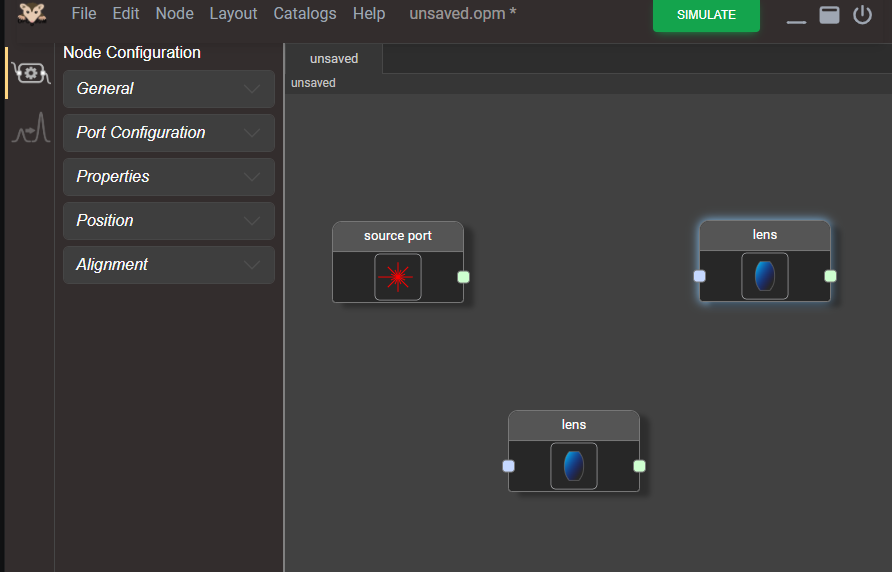
Task: Open the Catalogs menu
Action: [x=305, y=14]
